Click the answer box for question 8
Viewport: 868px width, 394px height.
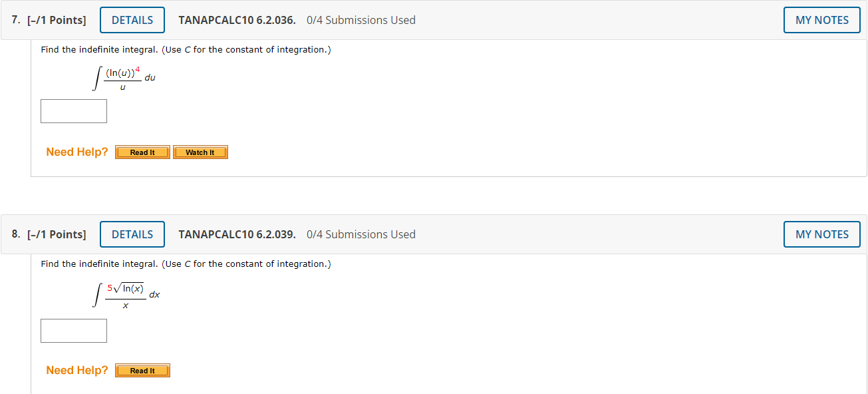coord(73,330)
